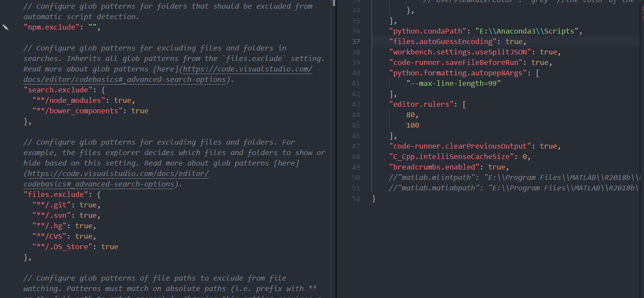Click the closing brace on line 52
The height and width of the screenshot is (298, 644).
[x=374, y=198]
